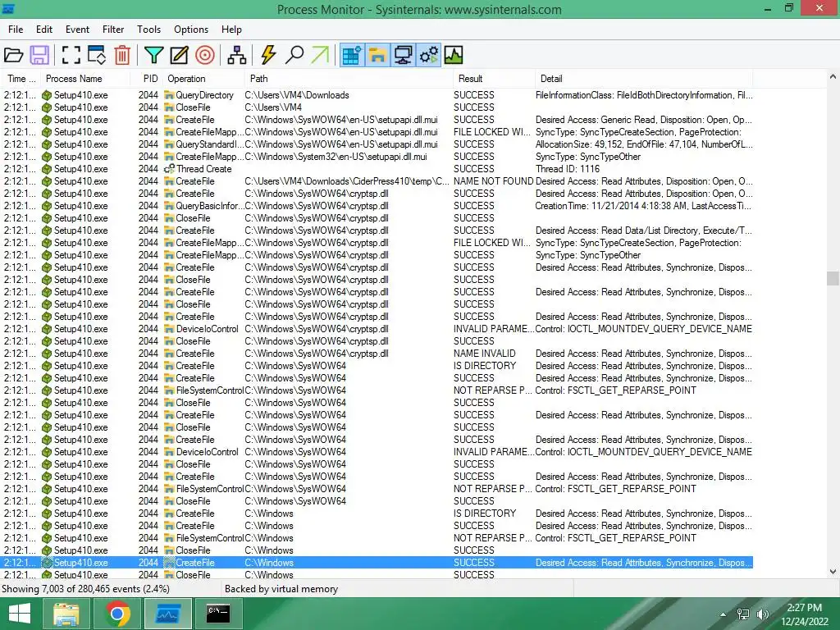The image size is (840, 630).
Task: Expand the hidden tray icons arrow
Action: (x=724, y=614)
